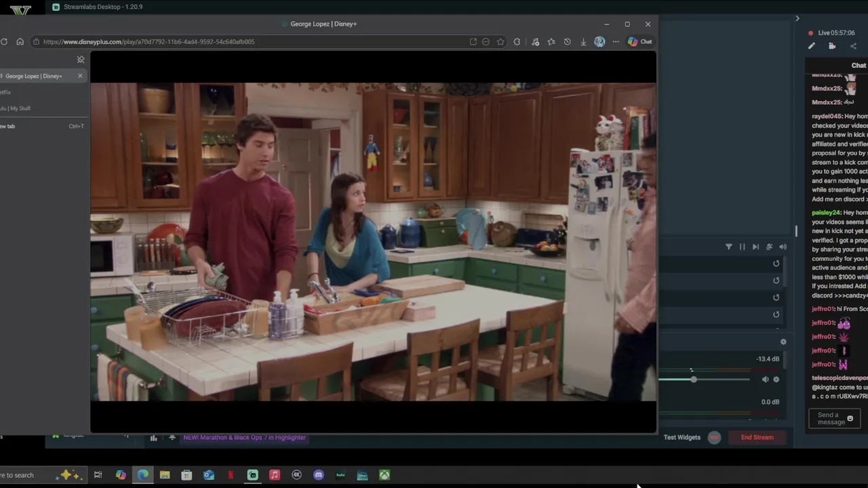Launch Copilot from the taskbar
This screenshot has height=488, width=868.
point(121,475)
